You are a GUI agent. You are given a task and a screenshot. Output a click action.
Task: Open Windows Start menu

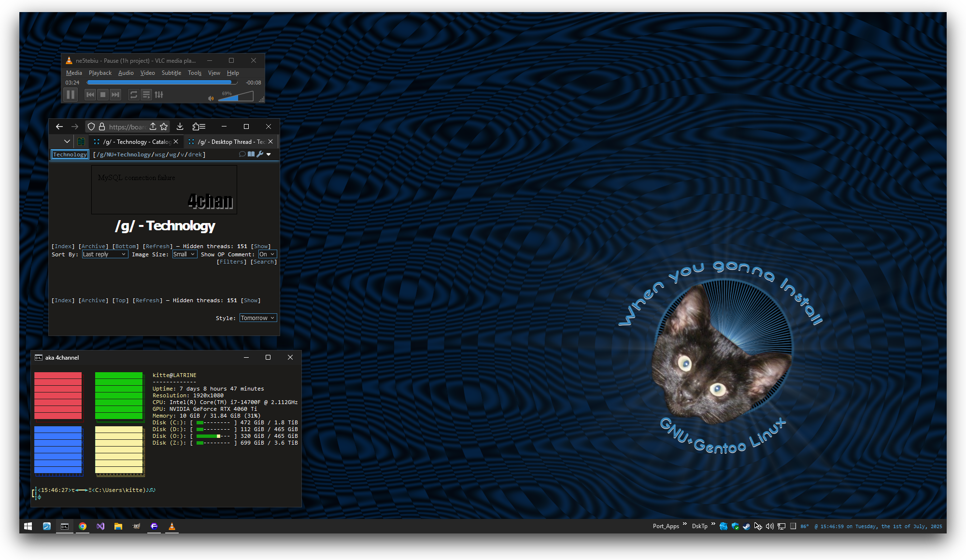(x=28, y=526)
